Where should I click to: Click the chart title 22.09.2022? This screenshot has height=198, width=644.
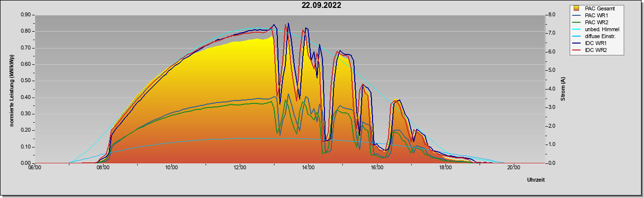coord(321,5)
